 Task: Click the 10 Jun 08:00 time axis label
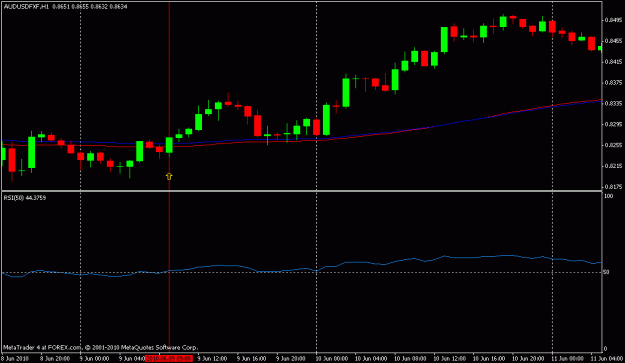pyautogui.click(x=411, y=359)
